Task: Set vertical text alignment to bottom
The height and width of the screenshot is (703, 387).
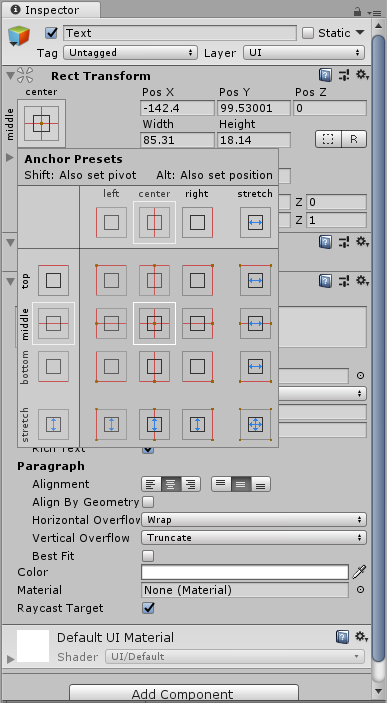Action: 261,484
